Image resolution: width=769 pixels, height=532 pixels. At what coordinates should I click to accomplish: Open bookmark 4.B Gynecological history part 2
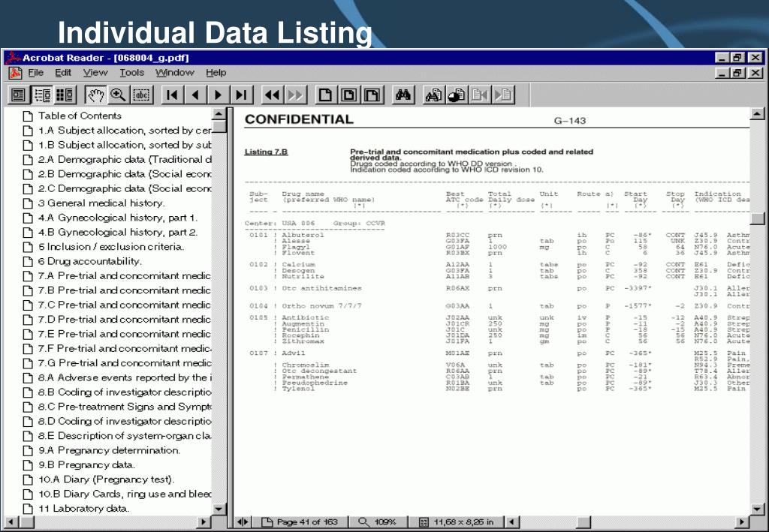coord(118,232)
